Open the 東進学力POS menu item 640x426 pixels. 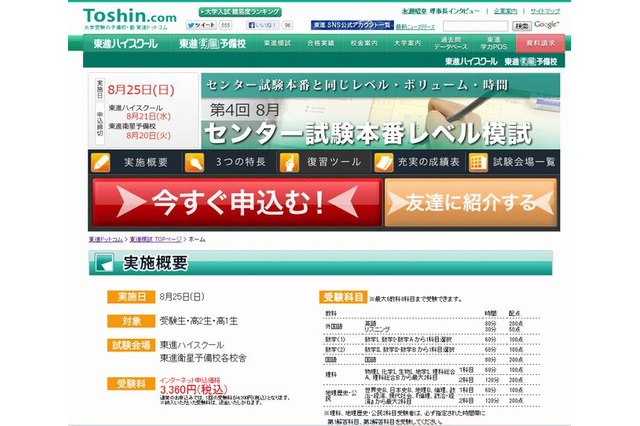(494, 43)
